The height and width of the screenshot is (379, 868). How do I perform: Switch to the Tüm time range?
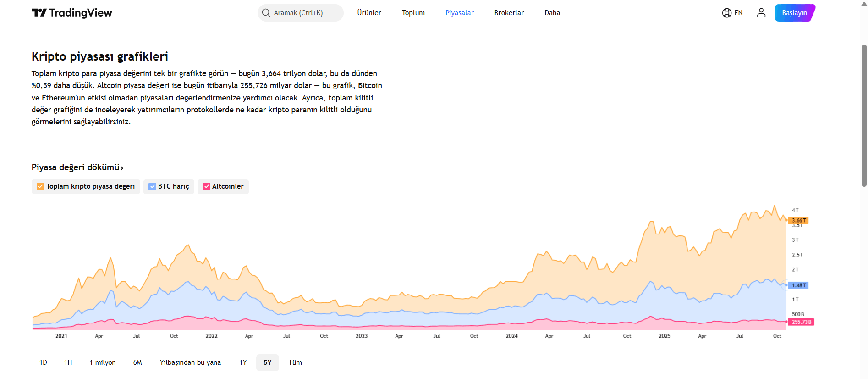tap(295, 362)
